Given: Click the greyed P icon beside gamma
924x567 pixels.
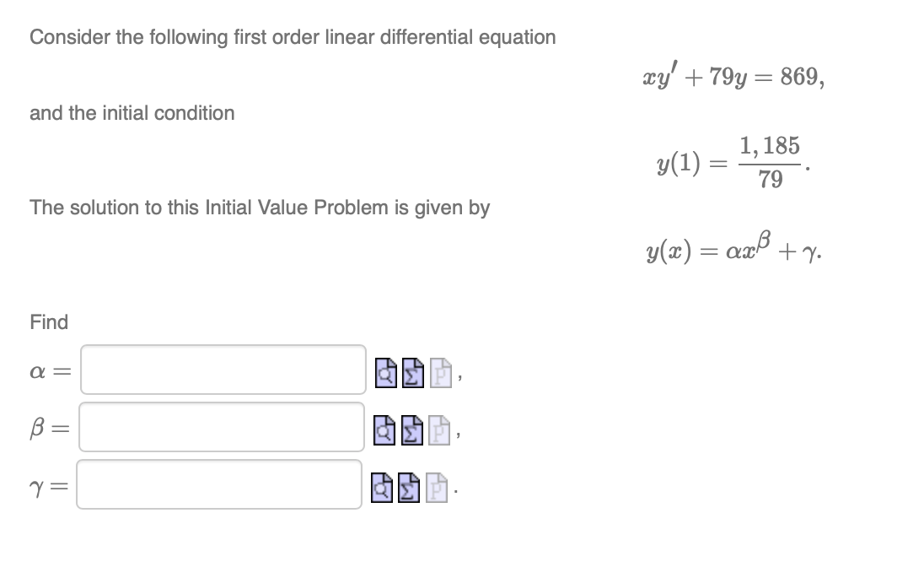Looking at the screenshot, I should pos(436,488).
